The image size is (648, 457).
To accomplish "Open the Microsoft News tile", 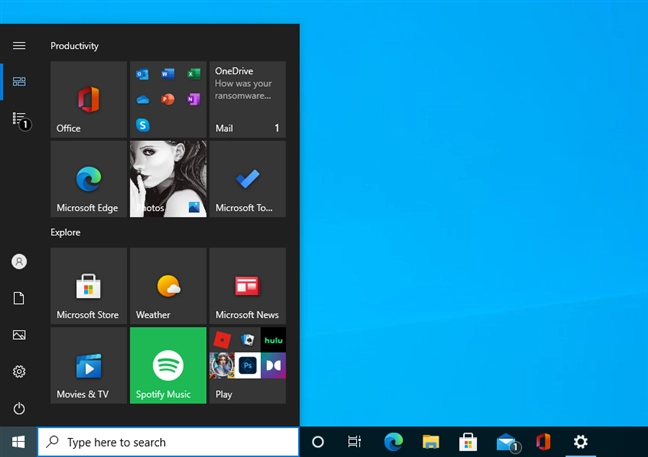I will (x=248, y=286).
